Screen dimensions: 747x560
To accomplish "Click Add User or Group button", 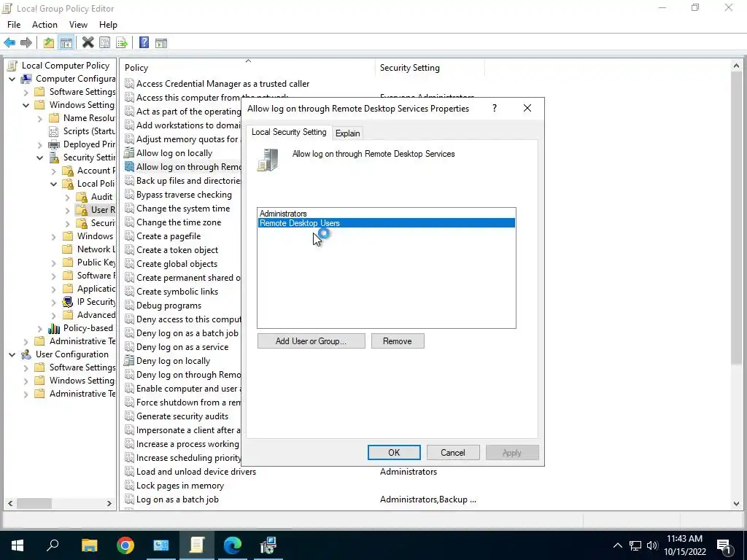I will click(x=311, y=341).
